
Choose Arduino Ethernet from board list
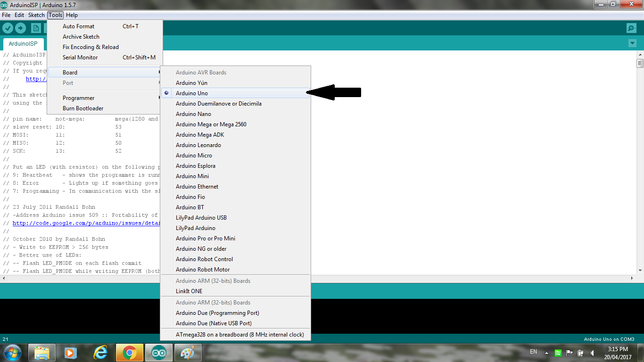click(x=235, y=187)
